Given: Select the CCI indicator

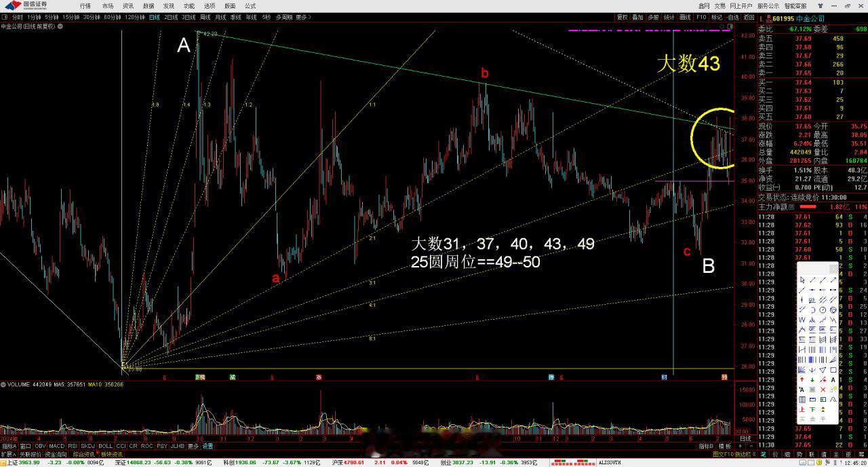Looking at the screenshot, I should [x=121, y=446].
